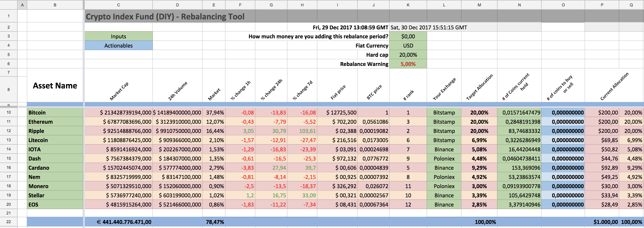Click the Market Cap column heading

(119, 91)
